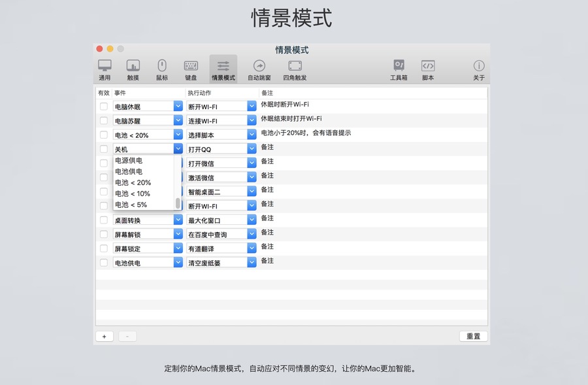Open the 四角触发 hot corners tab

[x=295, y=70]
